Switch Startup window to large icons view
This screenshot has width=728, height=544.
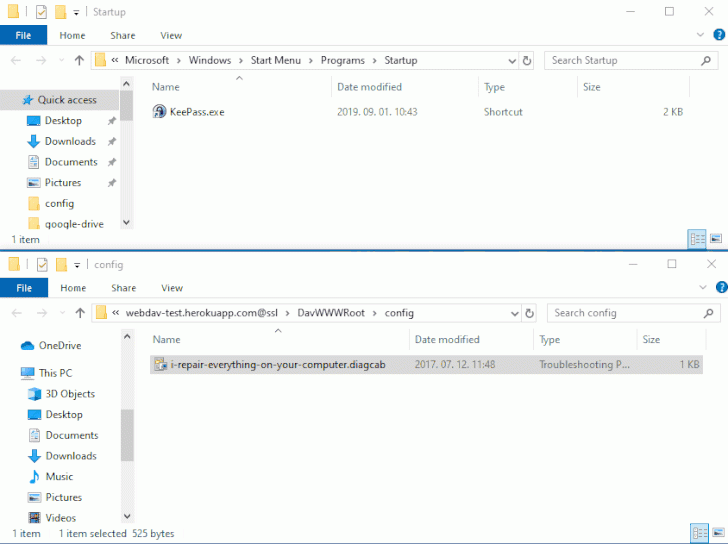coord(716,239)
